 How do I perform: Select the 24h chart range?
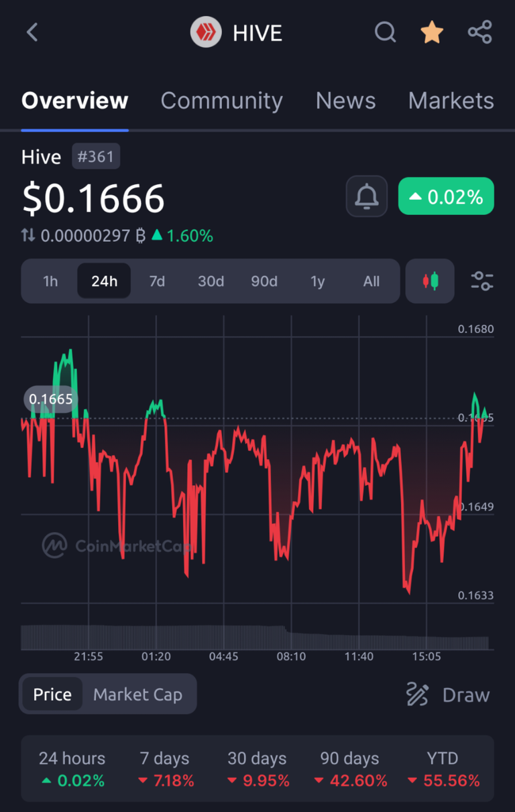(104, 281)
